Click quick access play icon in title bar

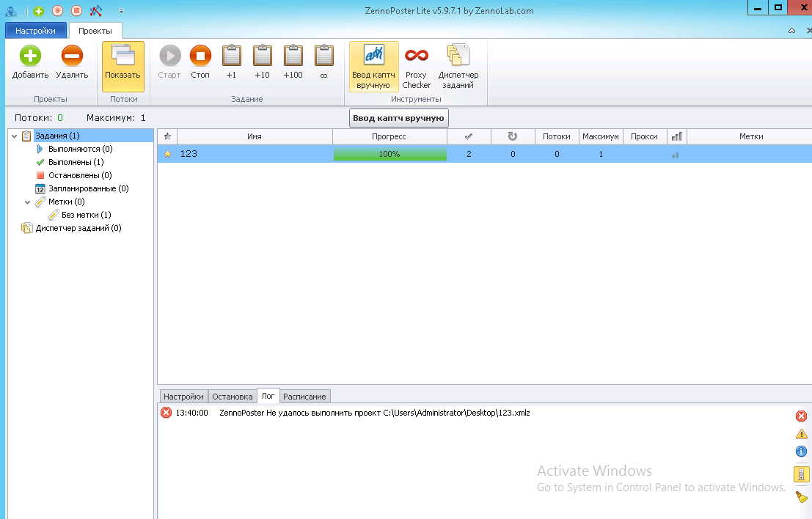click(57, 11)
